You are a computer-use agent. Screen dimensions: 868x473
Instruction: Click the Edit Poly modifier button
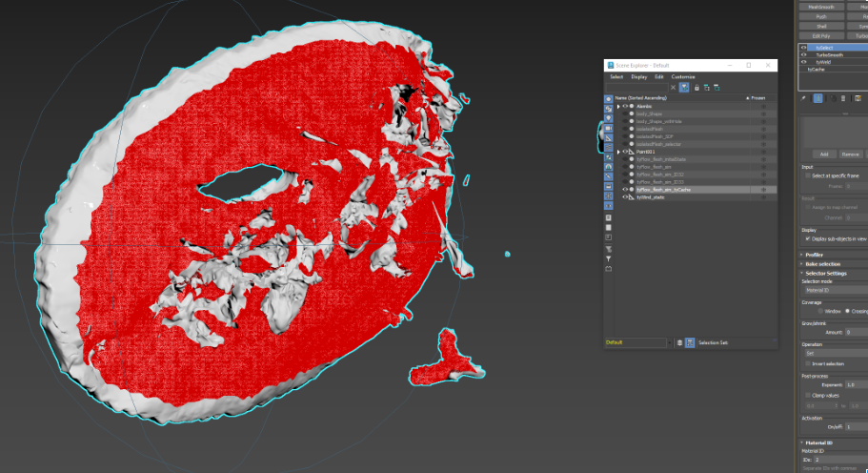tap(820, 35)
